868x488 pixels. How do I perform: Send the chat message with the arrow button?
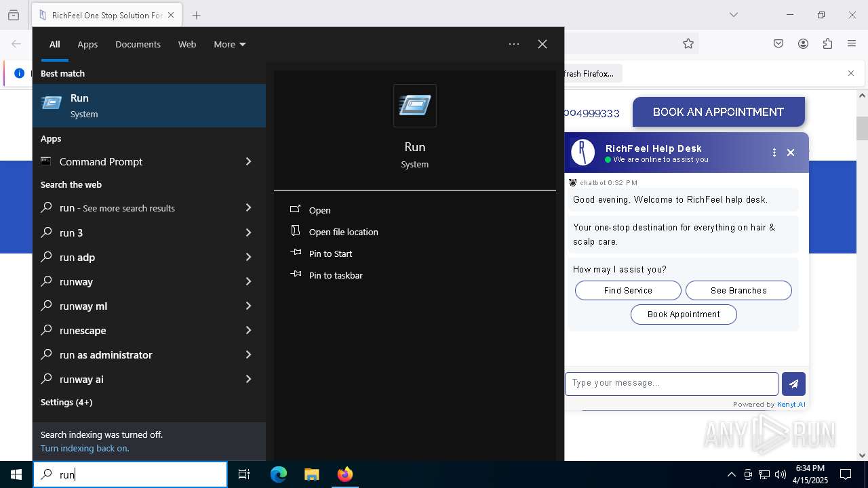click(793, 384)
